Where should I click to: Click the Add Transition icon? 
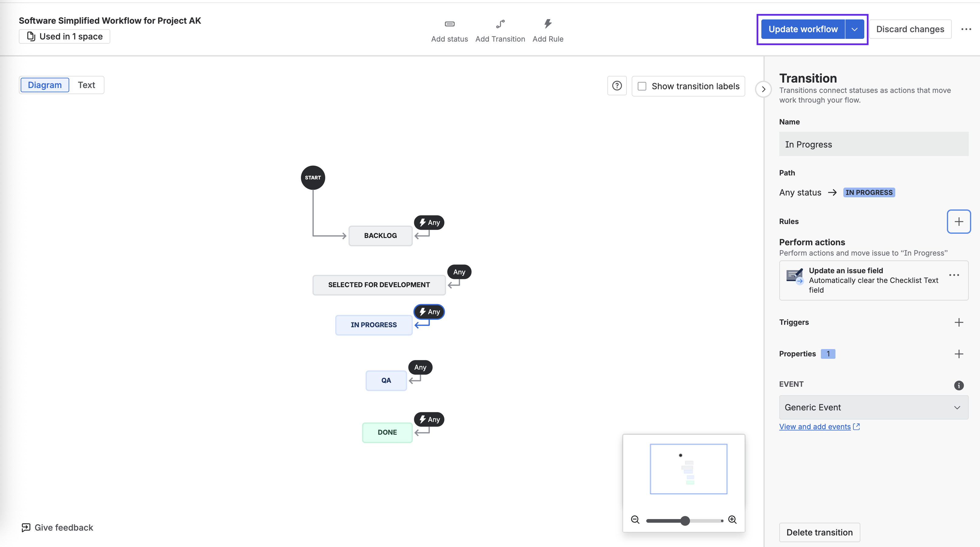500,24
